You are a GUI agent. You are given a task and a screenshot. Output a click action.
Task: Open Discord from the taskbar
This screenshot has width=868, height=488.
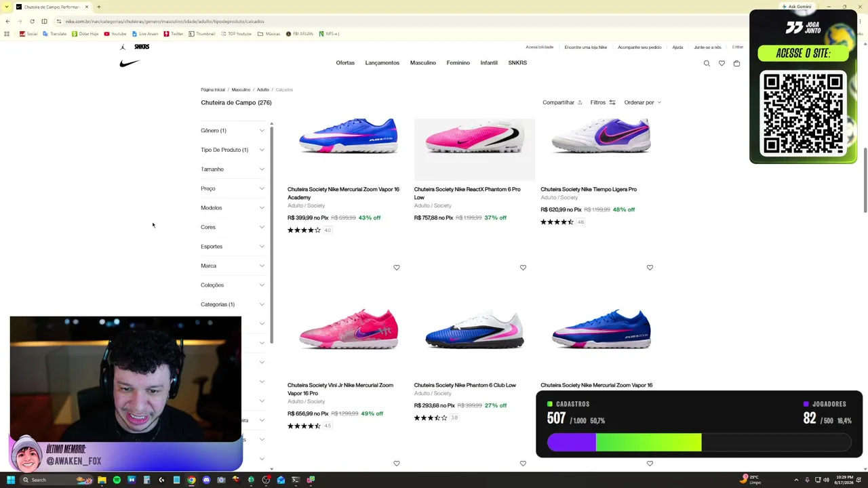(206, 480)
